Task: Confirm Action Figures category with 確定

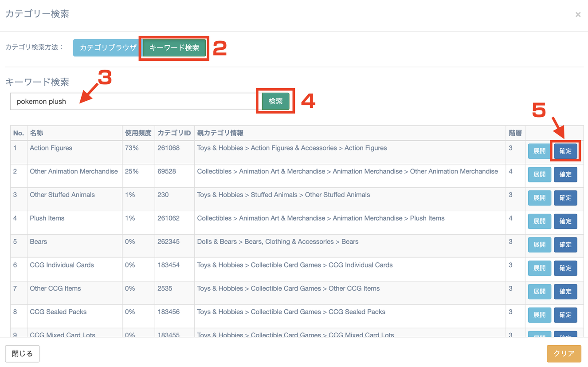Action: (565, 151)
